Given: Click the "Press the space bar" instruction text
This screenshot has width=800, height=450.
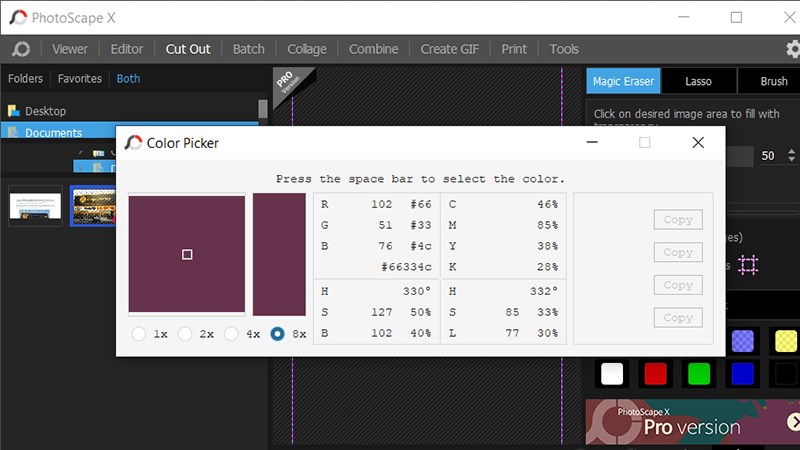Looking at the screenshot, I should 420,179.
